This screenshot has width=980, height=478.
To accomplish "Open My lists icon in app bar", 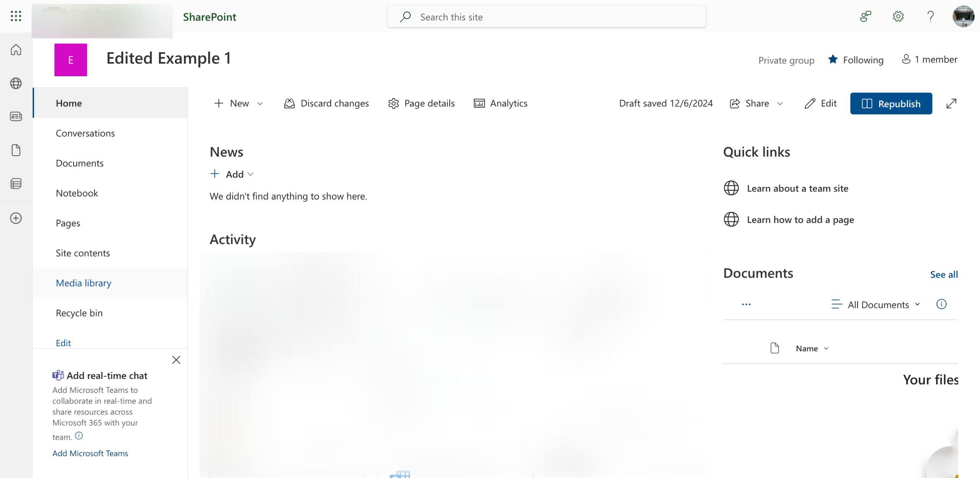I will (x=16, y=184).
